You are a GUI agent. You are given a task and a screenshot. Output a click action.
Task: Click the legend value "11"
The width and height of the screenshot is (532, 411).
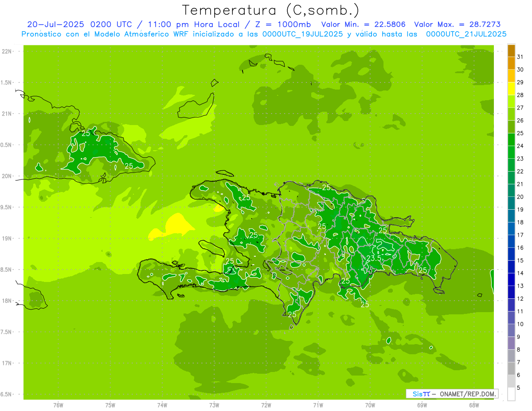pos(520,311)
